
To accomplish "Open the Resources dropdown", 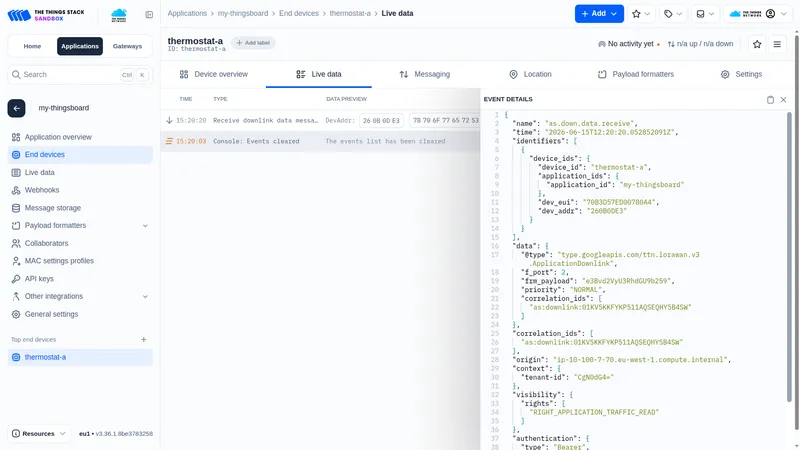I will point(39,434).
